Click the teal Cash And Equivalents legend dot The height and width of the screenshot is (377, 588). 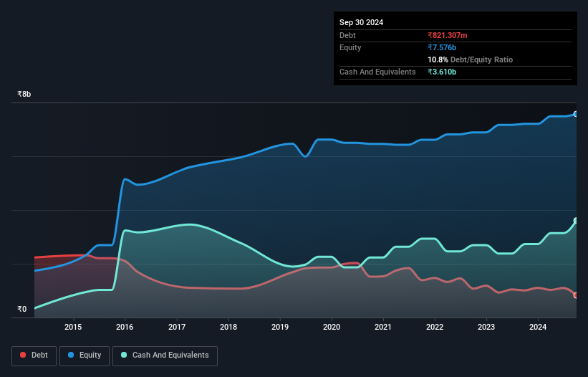[124, 355]
